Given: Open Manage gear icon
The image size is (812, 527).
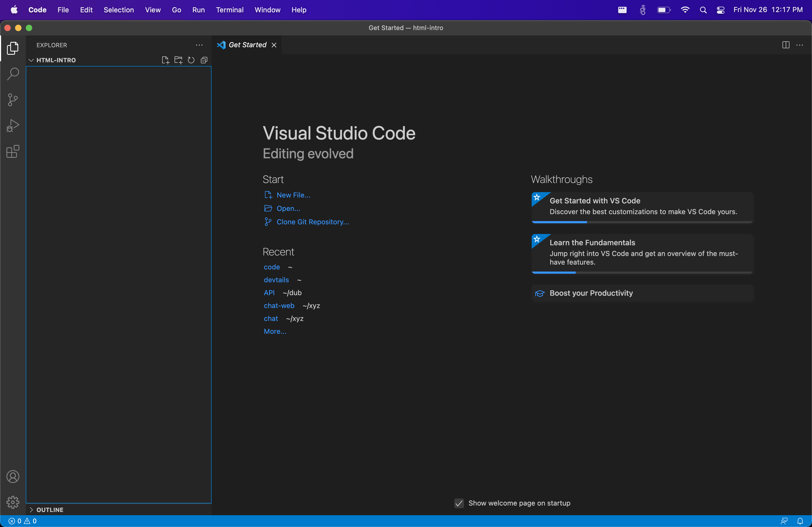Looking at the screenshot, I should [x=13, y=502].
